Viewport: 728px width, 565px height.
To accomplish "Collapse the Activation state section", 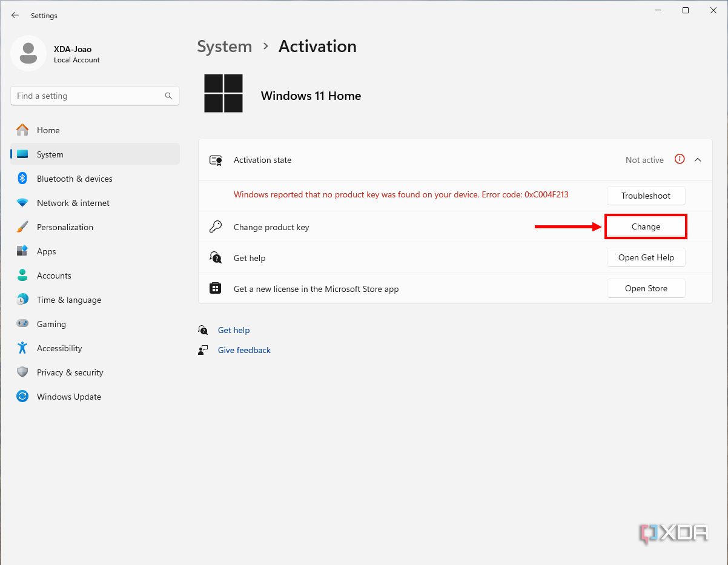I will point(698,160).
